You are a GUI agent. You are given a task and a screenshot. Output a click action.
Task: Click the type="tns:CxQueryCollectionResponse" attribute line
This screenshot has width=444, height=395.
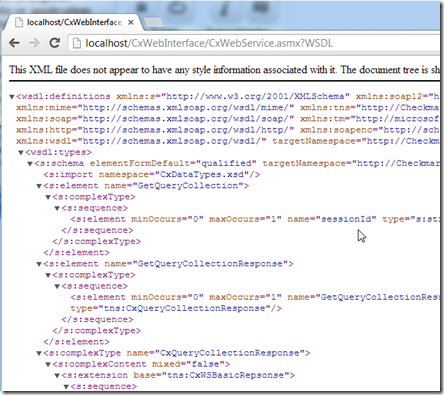[x=176, y=308]
